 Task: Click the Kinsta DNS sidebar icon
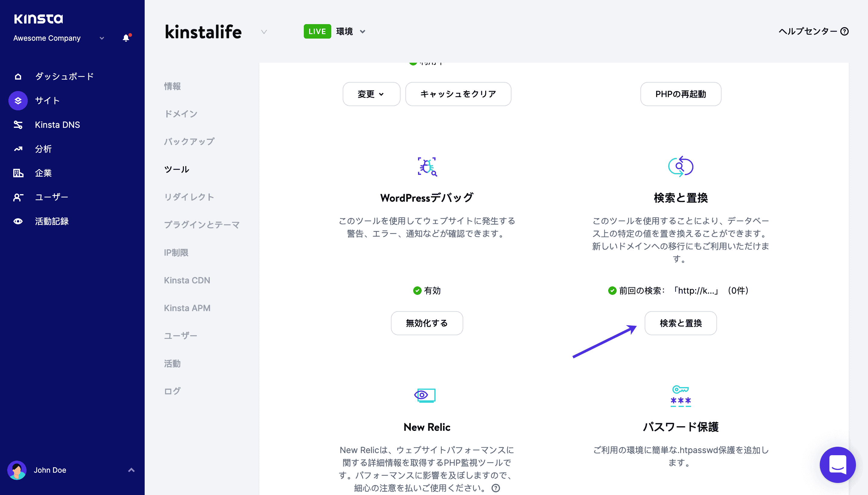click(x=18, y=125)
